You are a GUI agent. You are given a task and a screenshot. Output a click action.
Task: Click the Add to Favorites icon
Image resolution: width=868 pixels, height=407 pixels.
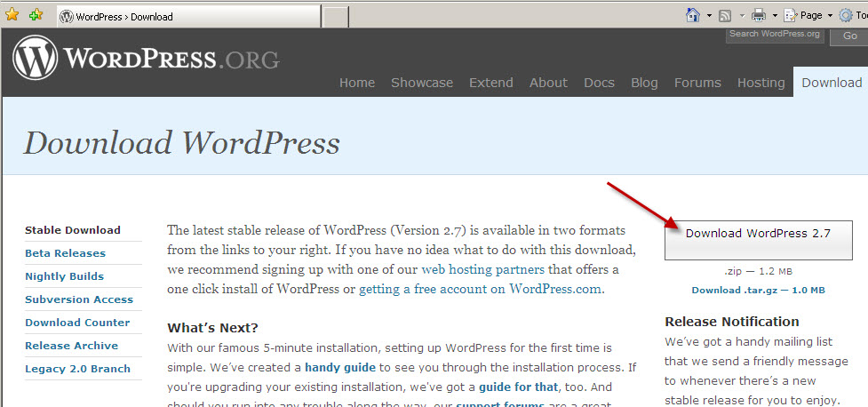(x=36, y=15)
